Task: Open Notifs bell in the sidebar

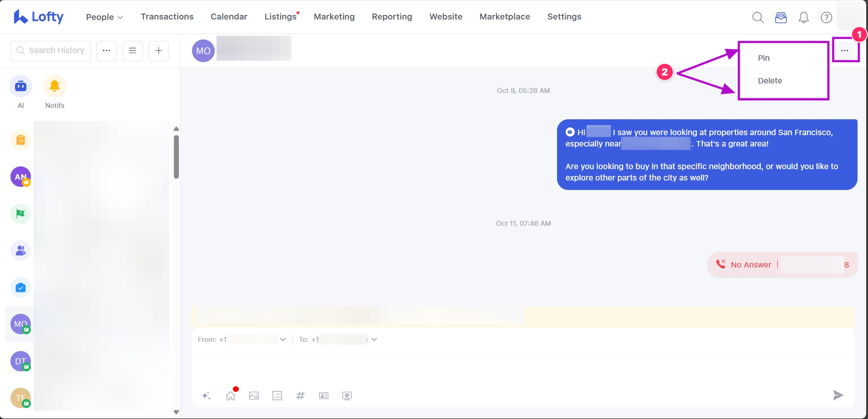Action: [54, 87]
